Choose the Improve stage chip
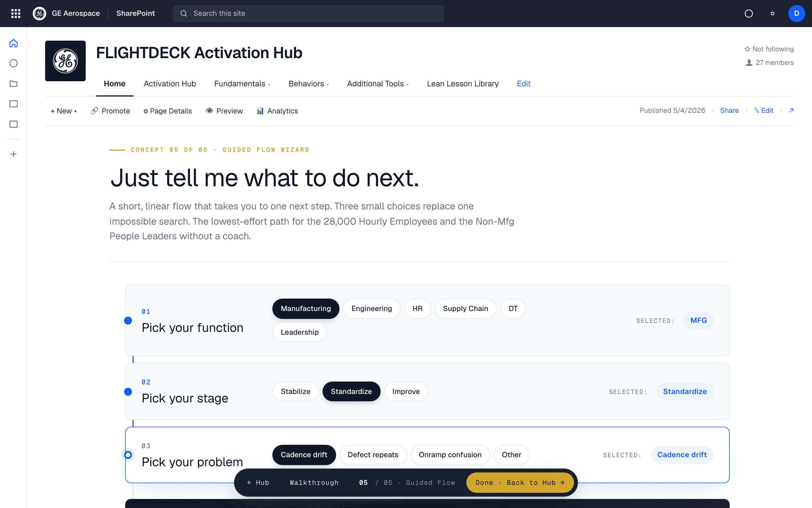Image resolution: width=812 pixels, height=508 pixels. 406,391
